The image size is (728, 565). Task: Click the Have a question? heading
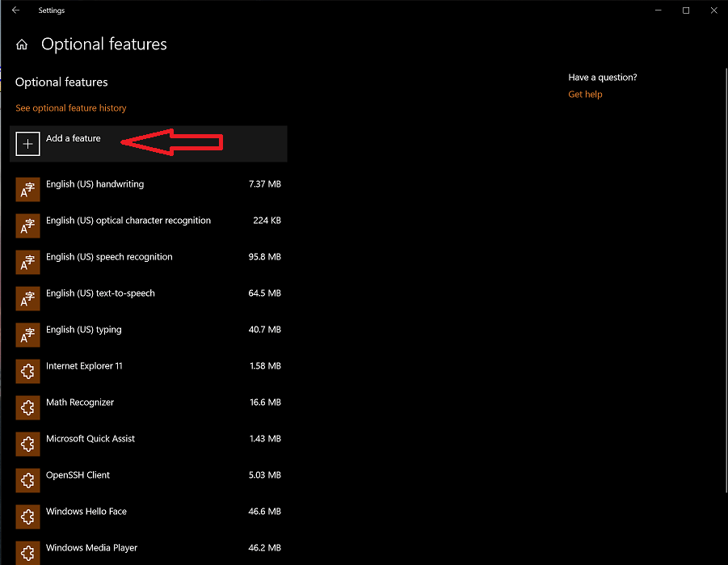tap(602, 78)
